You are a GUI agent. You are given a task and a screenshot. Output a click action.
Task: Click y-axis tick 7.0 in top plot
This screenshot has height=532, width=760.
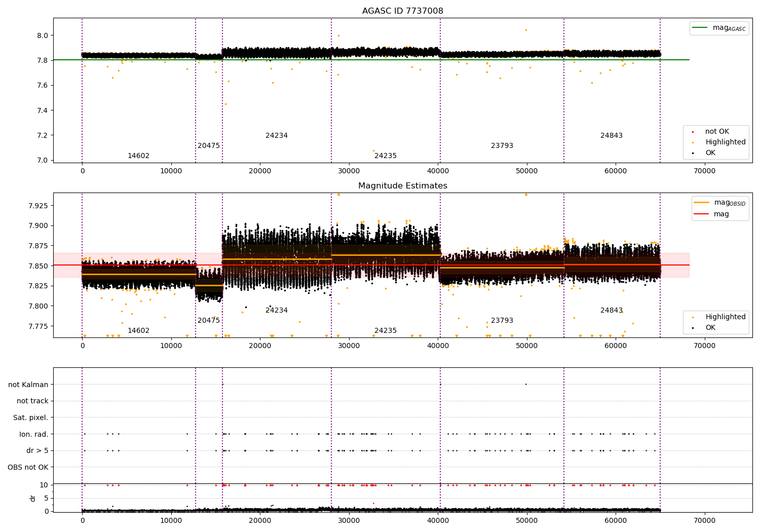tap(42, 161)
